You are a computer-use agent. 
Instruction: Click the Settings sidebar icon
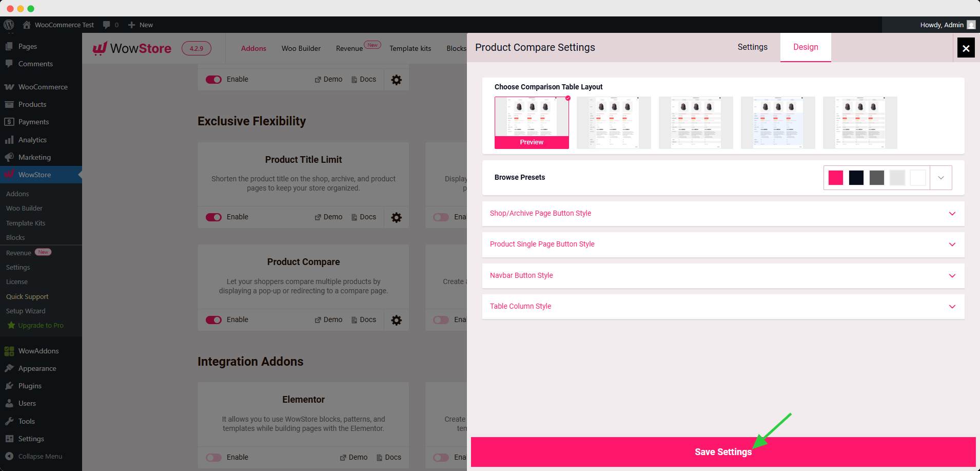pyautogui.click(x=9, y=439)
